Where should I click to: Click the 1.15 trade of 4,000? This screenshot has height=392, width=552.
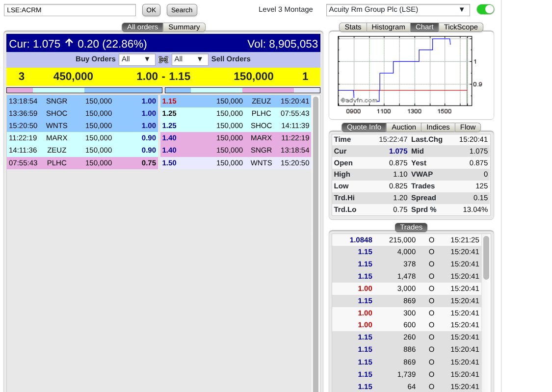click(407, 252)
